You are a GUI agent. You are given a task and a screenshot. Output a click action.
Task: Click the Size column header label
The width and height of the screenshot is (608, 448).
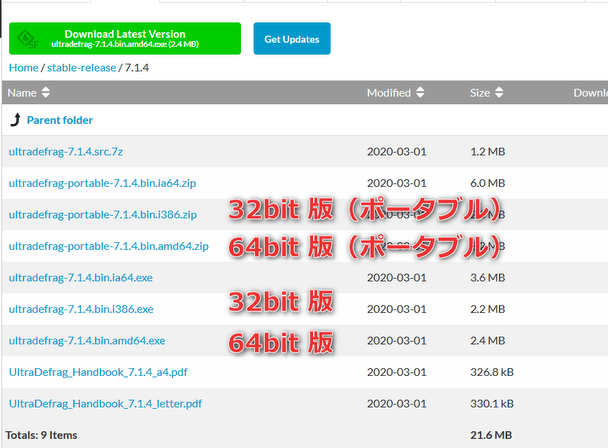[x=480, y=93]
